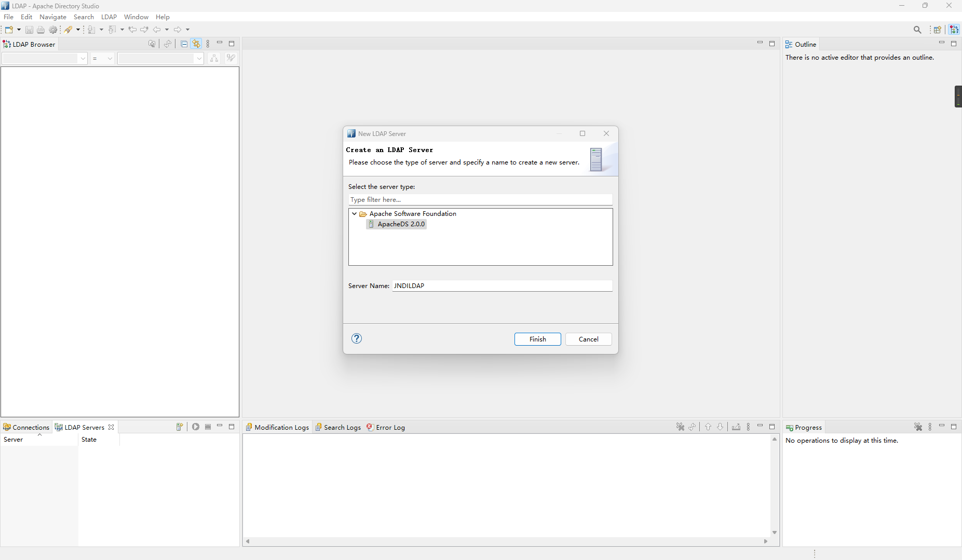Click the Previous Annotation toolbar icon
Screen dimensions: 962x560
112,30
